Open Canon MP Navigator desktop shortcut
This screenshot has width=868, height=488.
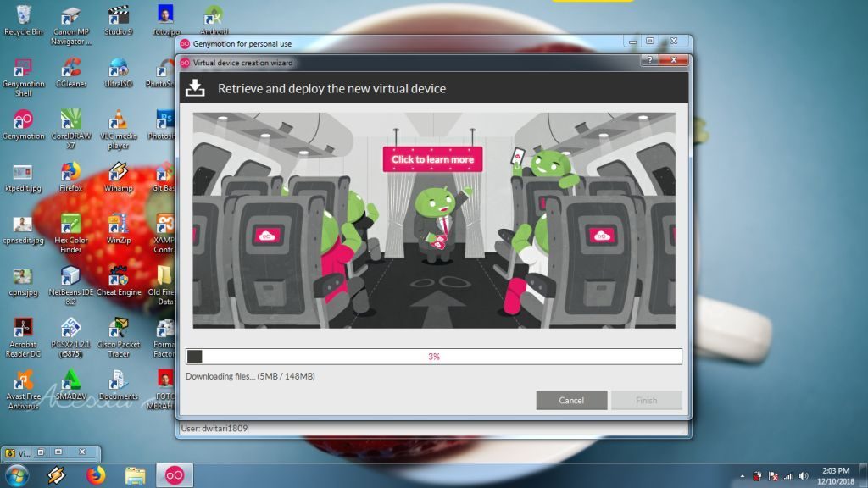(x=71, y=25)
